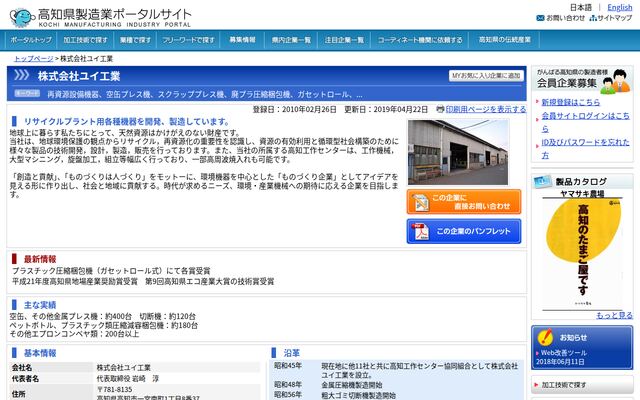The height and width of the screenshot is (400, 640).
Task: Click the Kochi portal mascot logo
Action: tap(21, 17)
